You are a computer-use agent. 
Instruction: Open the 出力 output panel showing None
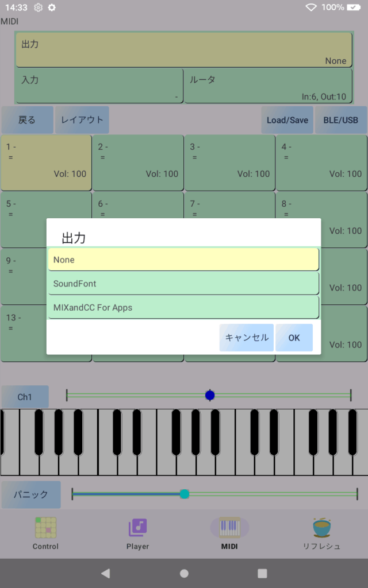click(x=183, y=49)
